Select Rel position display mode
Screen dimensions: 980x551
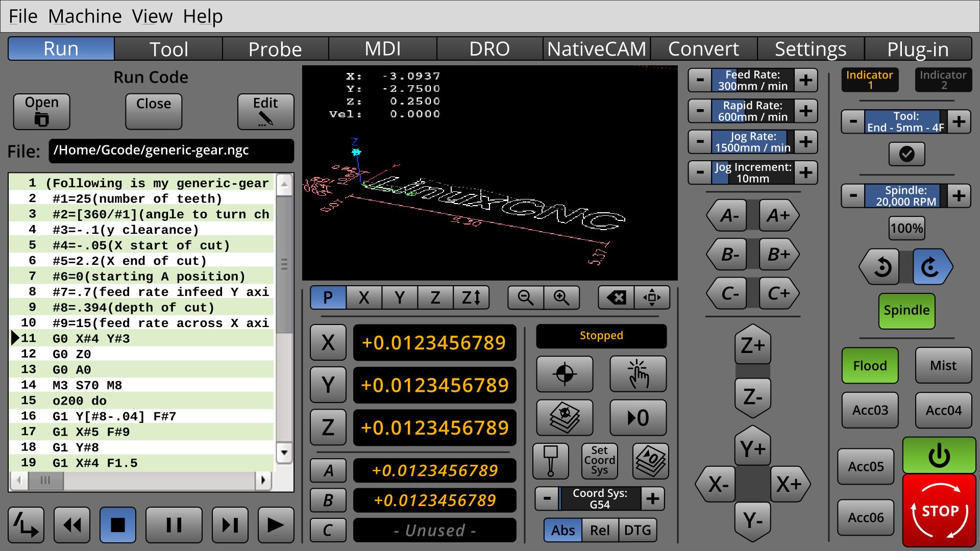tap(600, 531)
